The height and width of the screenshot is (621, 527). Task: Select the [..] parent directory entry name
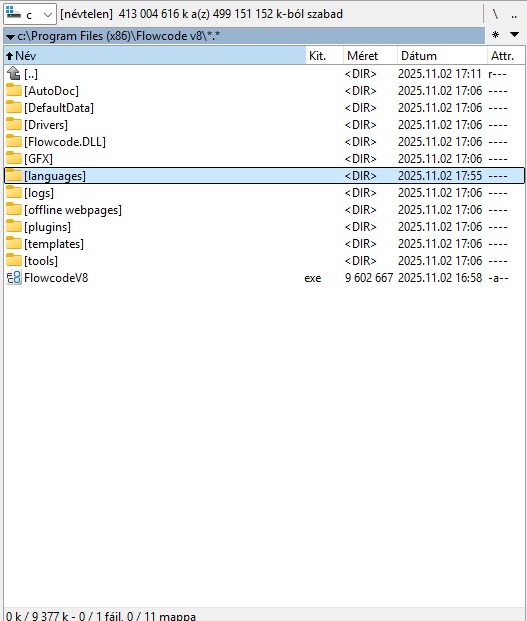click(31, 74)
